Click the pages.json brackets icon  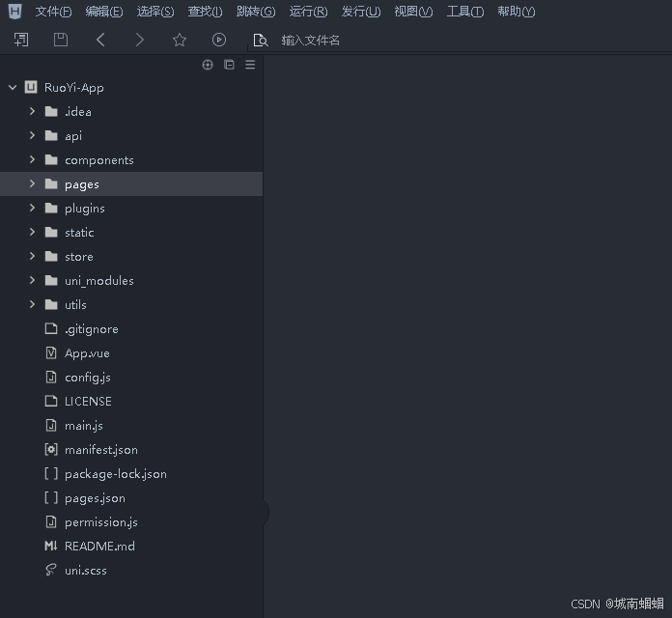(x=51, y=497)
